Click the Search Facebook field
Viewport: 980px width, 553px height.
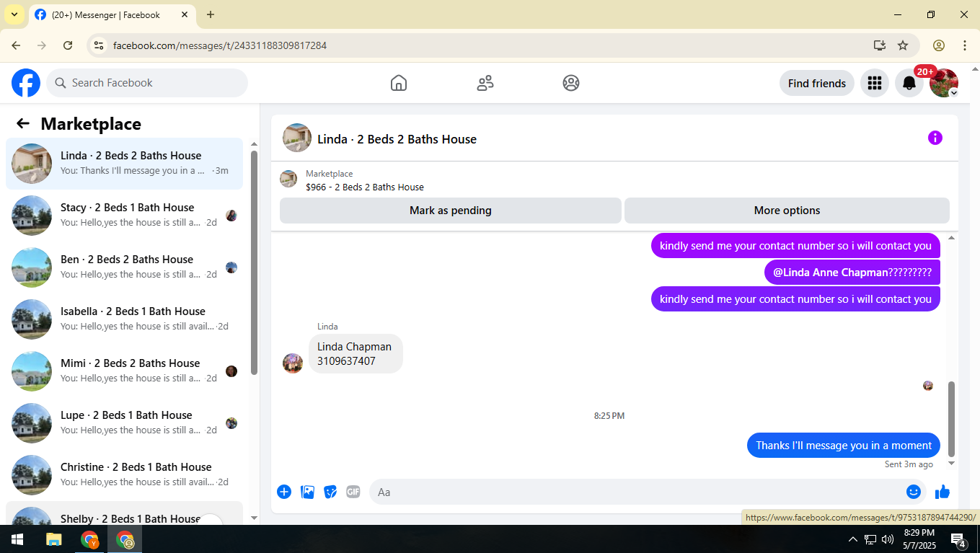click(147, 83)
